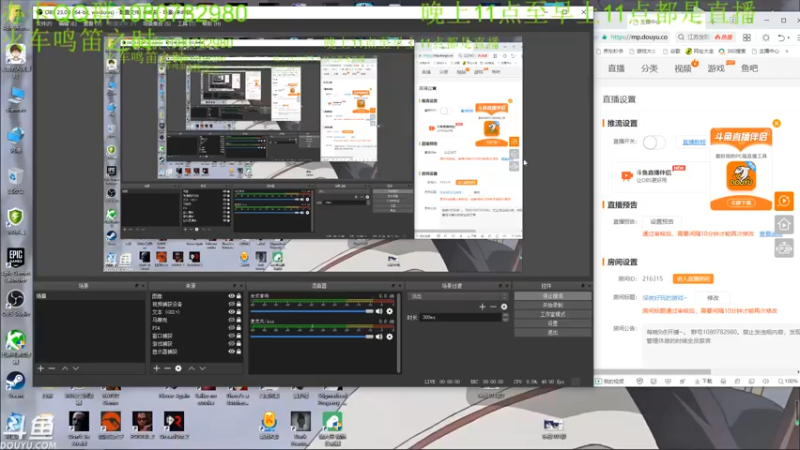
Task: Click the browser settings sun-gear icon
Action: [x=766, y=37]
